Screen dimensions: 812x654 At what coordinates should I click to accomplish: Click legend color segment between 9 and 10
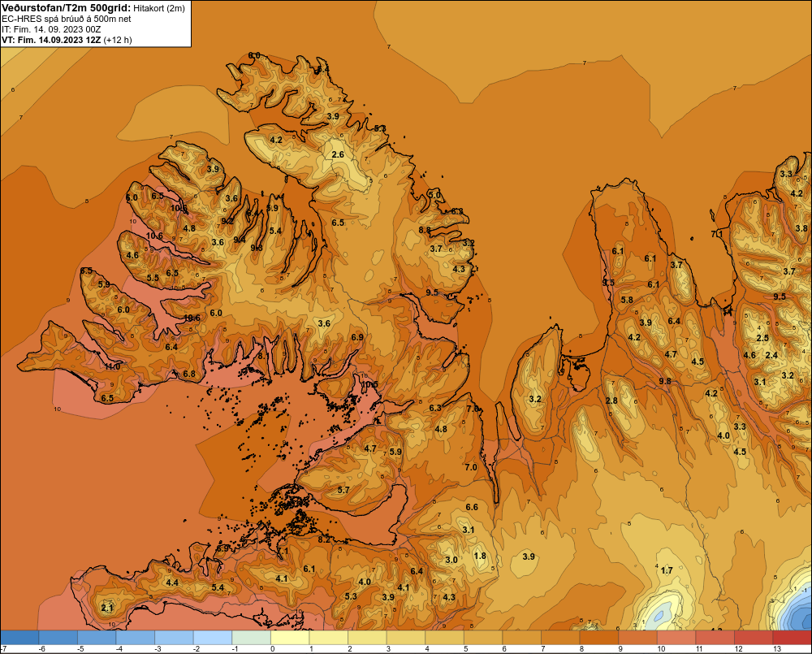pyautogui.click(x=637, y=638)
